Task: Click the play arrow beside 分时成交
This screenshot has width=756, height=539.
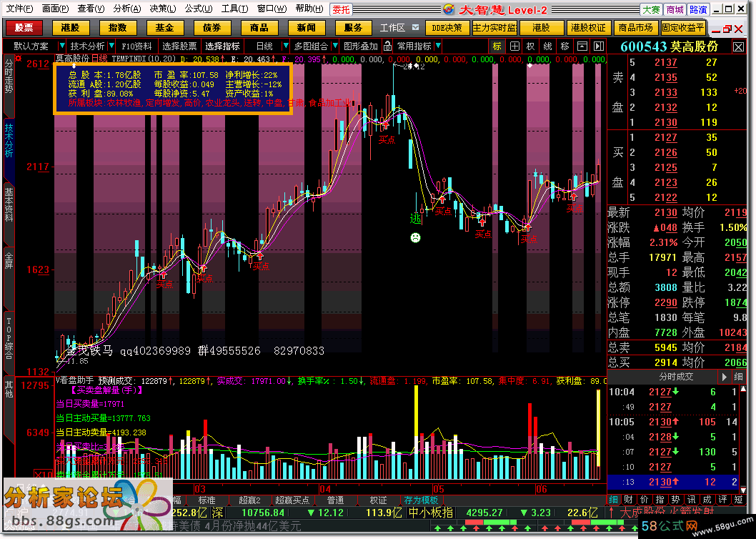Action: [724, 377]
